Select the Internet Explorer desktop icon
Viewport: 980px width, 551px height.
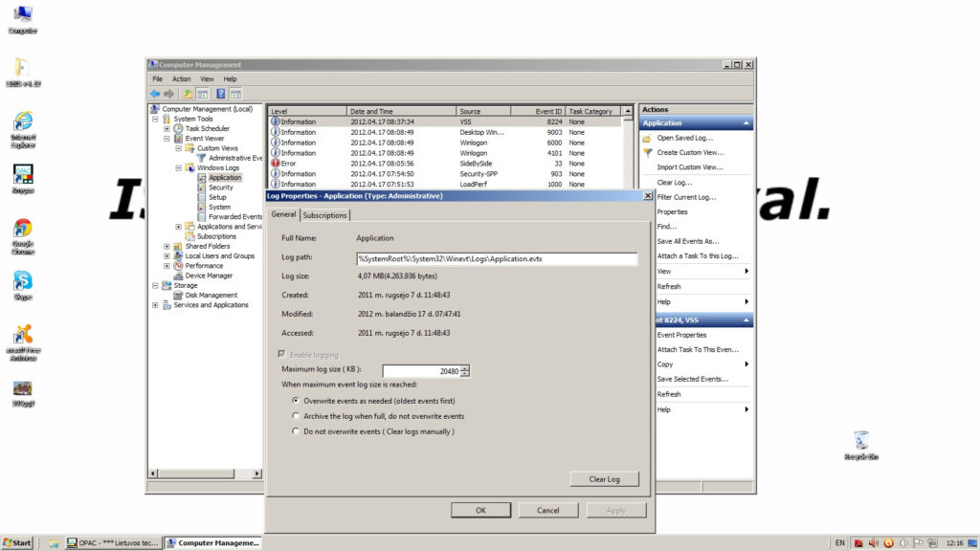[x=23, y=130]
